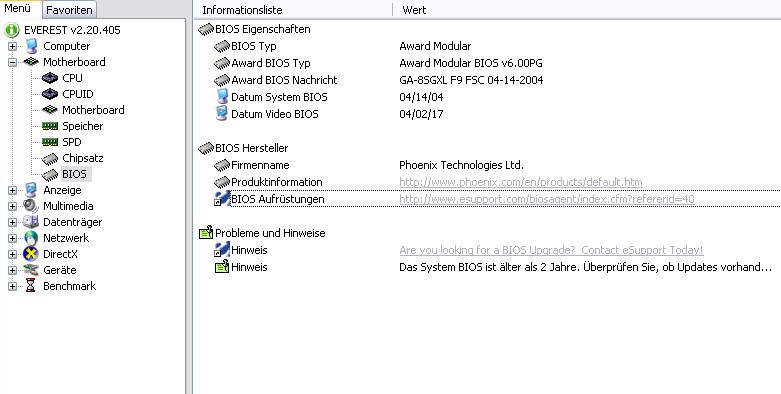Click the Geräte devices icon

tap(31, 270)
